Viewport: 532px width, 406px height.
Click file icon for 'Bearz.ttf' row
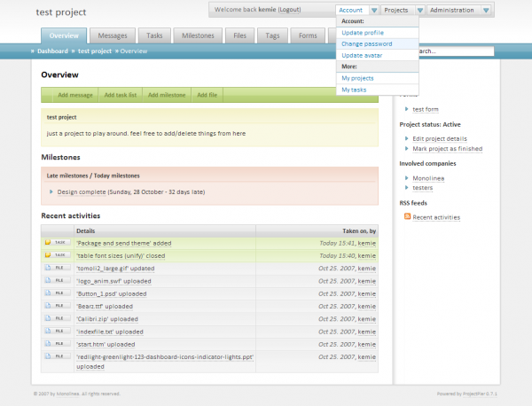tap(58, 306)
